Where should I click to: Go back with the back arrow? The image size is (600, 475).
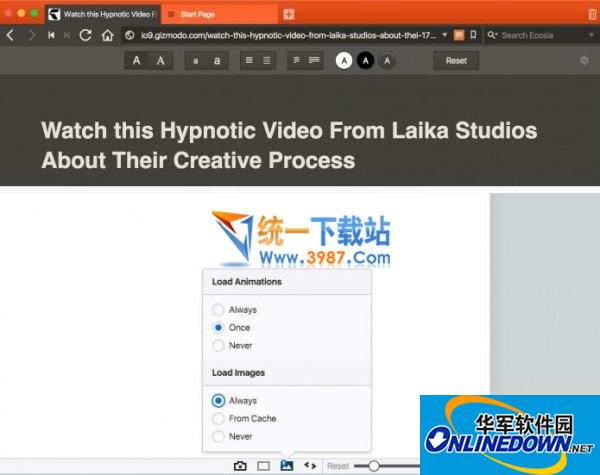[x=10, y=36]
